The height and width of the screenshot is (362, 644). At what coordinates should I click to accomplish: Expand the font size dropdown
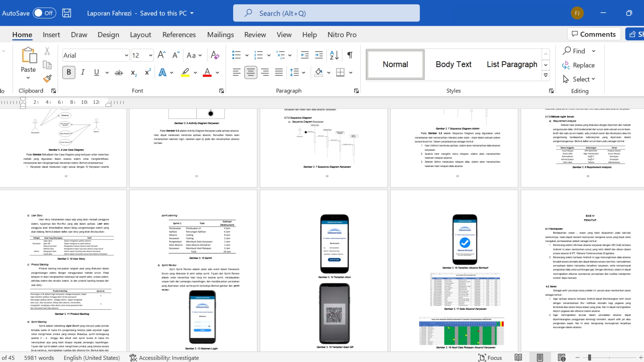click(x=151, y=55)
